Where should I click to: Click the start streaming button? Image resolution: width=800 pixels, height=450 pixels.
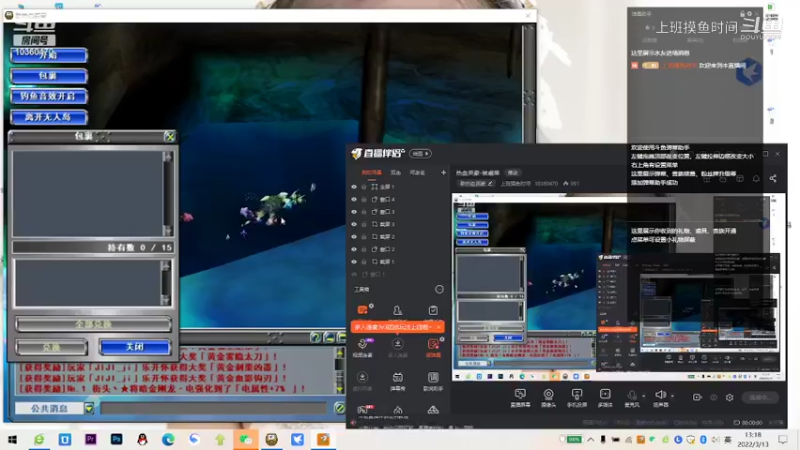(x=760, y=397)
